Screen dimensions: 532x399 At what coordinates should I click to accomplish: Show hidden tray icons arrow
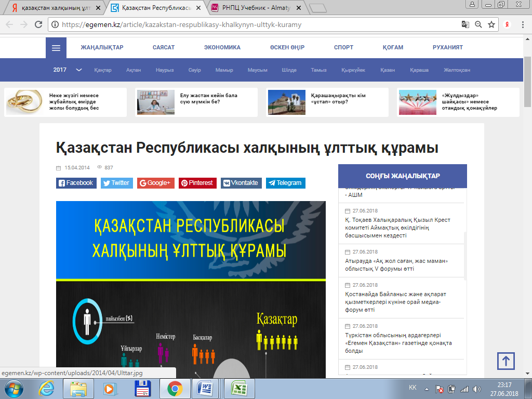click(427, 389)
